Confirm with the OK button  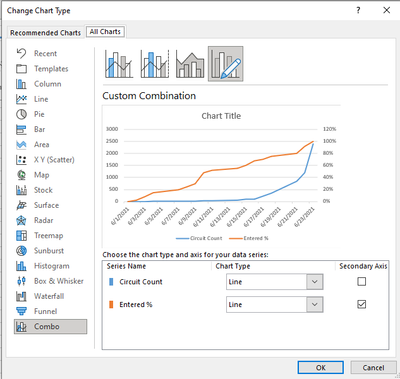pos(321,367)
